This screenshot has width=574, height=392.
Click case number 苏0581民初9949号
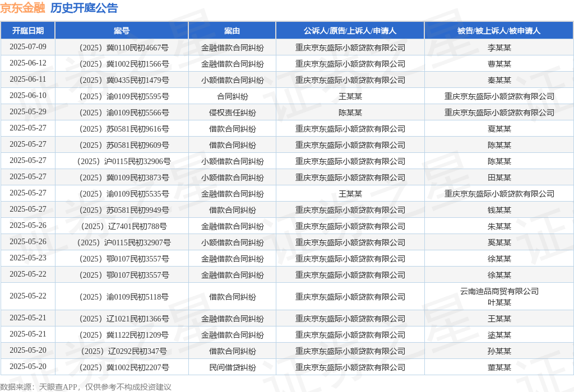[x=124, y=210]
